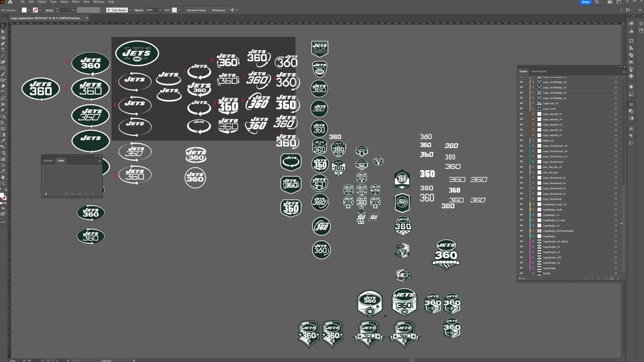This screenshot has height=362, width=644.
Task: Open the Effect menu
Action: pyautogui.click(x=76, y=2)
